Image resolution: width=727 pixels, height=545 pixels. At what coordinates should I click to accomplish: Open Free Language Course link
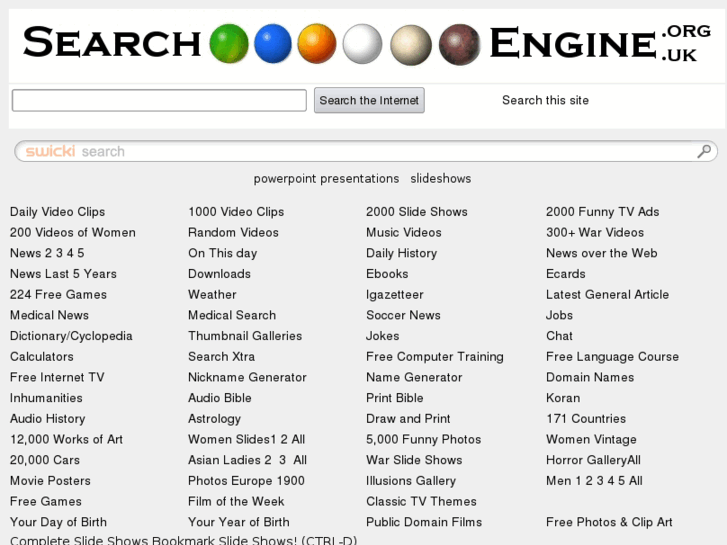(x=612, y=357)
